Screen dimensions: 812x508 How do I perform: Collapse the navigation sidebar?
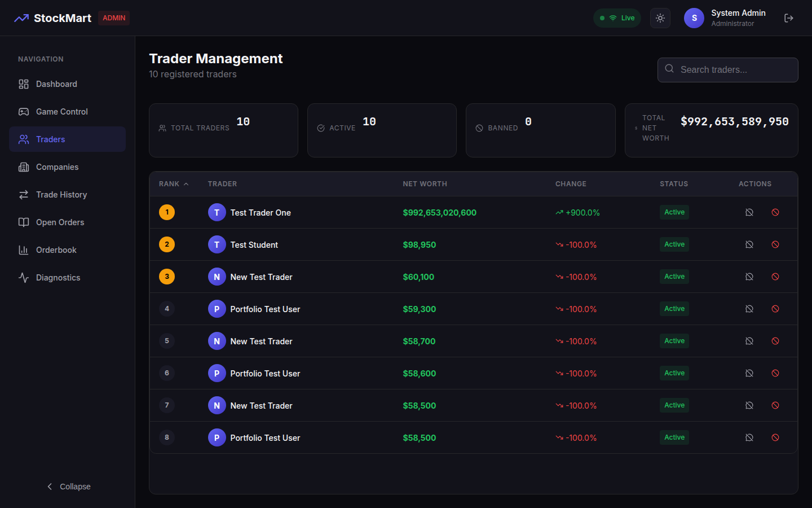(x=68, y=486)
